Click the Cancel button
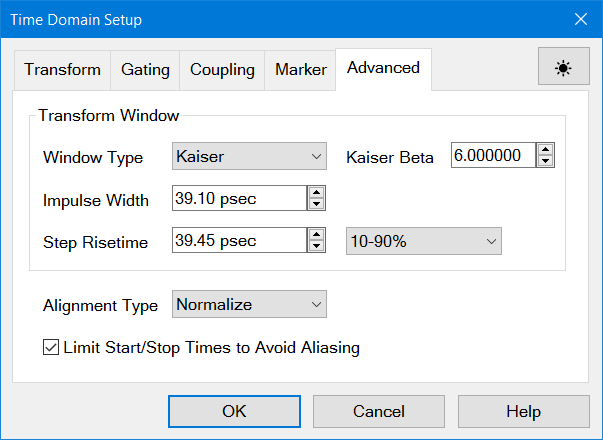 pos(379,411)
